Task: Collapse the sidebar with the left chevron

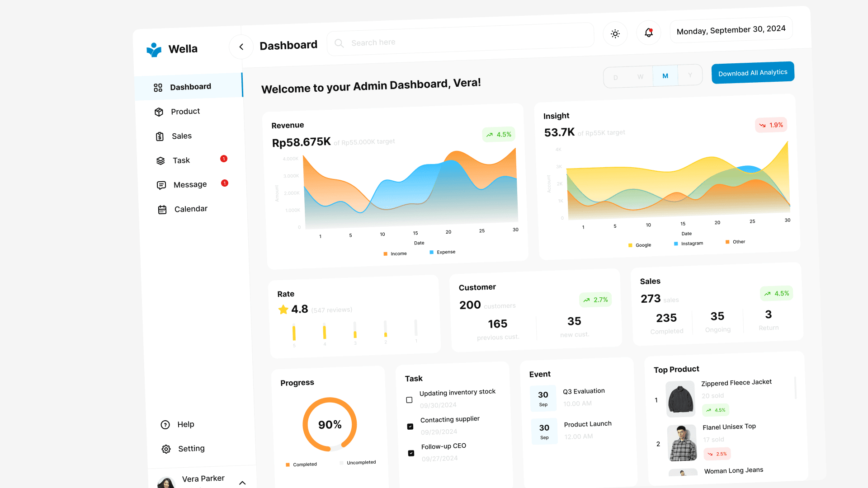Action: tap(241, 47)
